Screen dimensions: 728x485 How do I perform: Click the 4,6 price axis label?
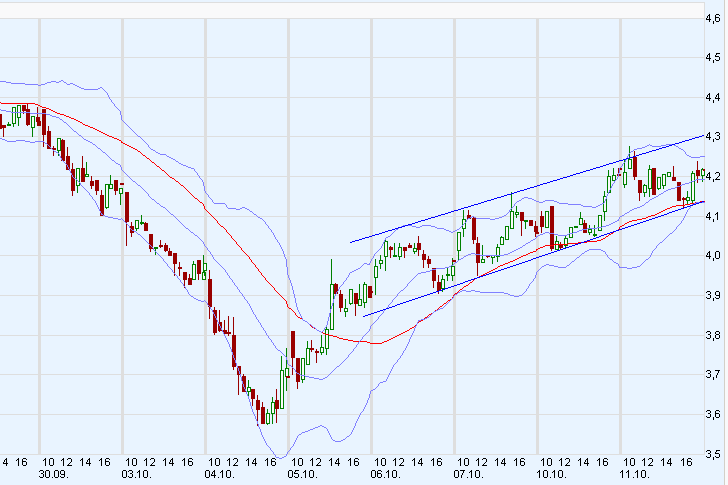[713, 18]
